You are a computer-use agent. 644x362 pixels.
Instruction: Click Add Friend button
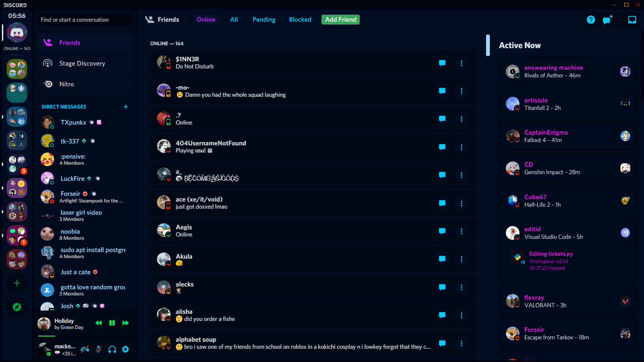[x=341, y=20]
